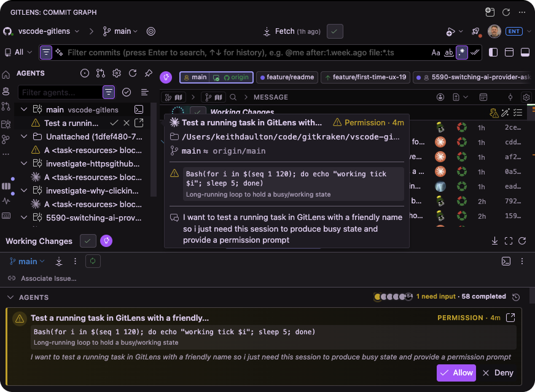Open terminal icon on main vscode-gitlens row
The image size is (535, 392).
coord(139,109)
